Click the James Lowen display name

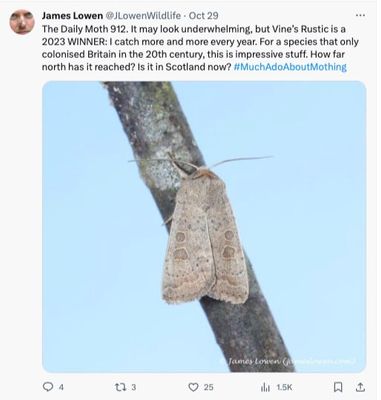point(72,16)
